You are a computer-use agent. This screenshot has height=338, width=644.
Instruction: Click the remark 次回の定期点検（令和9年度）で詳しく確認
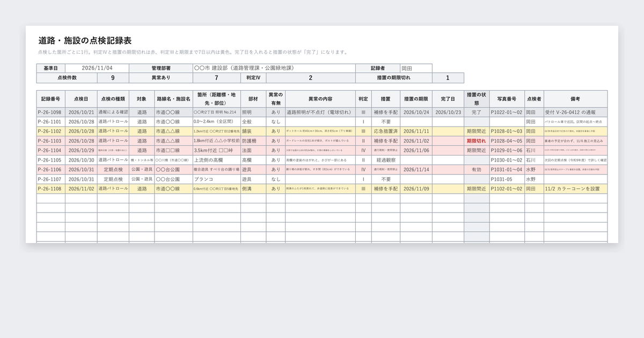[x=575, y=160]
